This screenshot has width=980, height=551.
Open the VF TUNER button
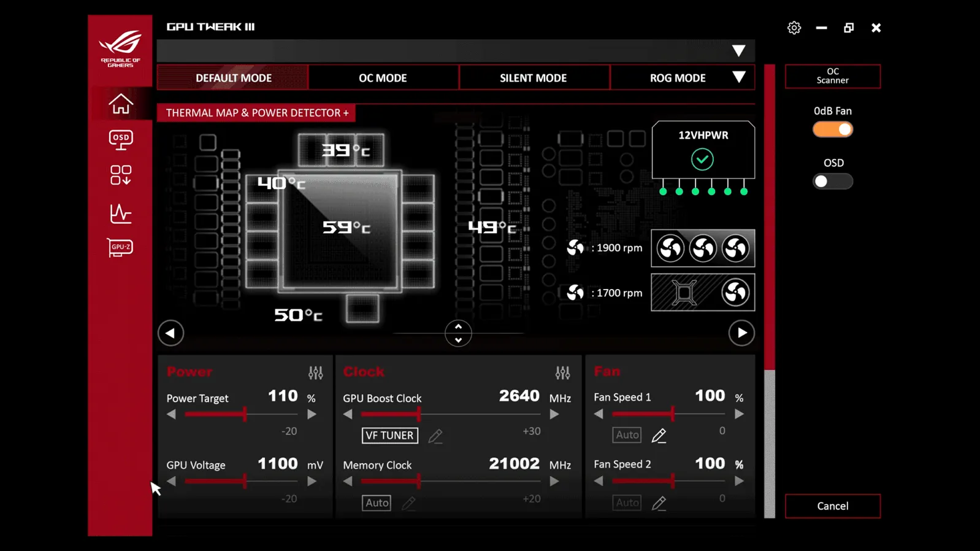pos(390,436)
